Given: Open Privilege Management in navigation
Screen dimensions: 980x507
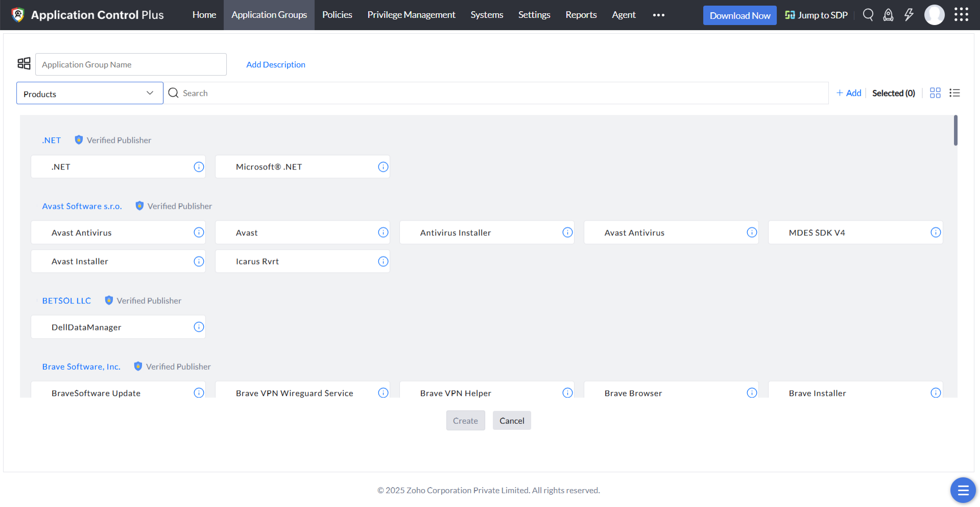Looking at the screenshot, I should (411, 15).
